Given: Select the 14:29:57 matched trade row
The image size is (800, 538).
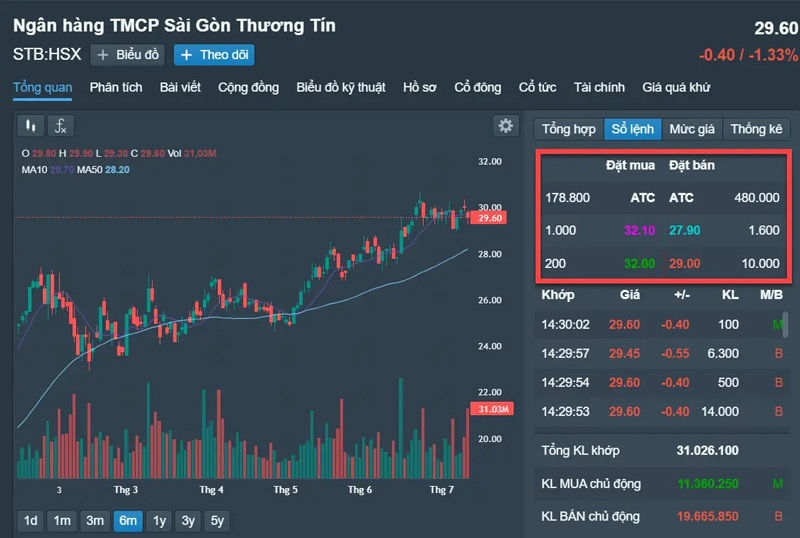Looking at the screenshot, I should [x=662, y=353].
